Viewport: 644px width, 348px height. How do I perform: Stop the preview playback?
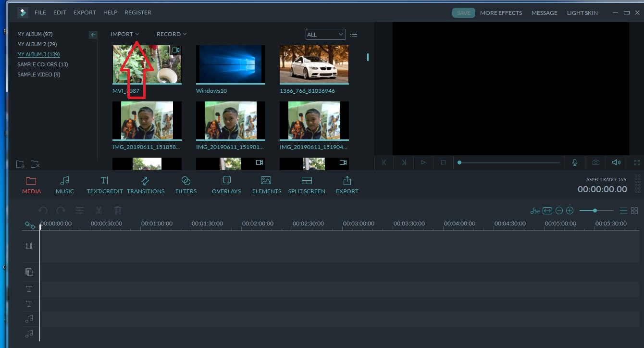tap(443, 162)
